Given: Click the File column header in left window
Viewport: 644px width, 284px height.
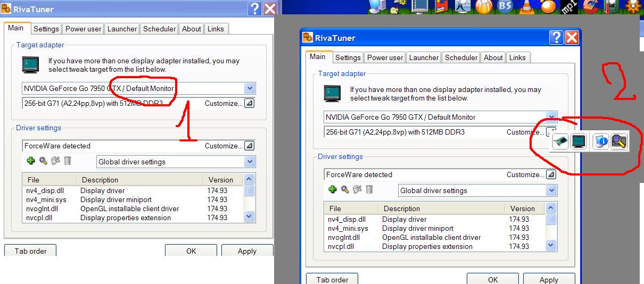Looking at the screenshot, I should click(50, 180).
